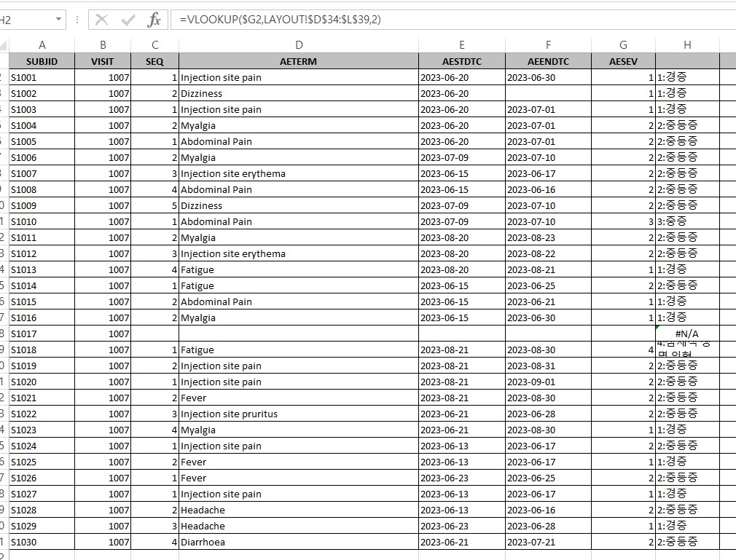736x560 pixels.
Task: Select the Injection site pruritus cell
Action: [x=299, y=414]
